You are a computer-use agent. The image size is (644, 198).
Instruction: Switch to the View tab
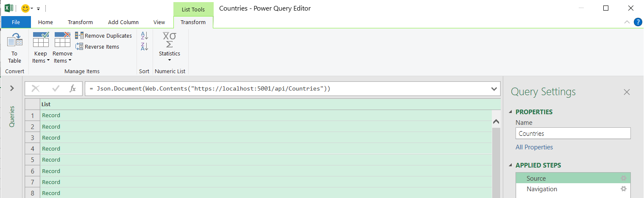159,22
